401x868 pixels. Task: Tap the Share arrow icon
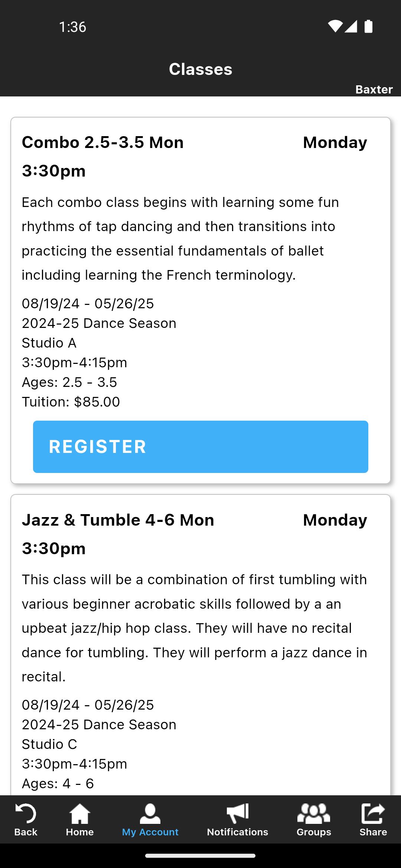click(373, 813)
